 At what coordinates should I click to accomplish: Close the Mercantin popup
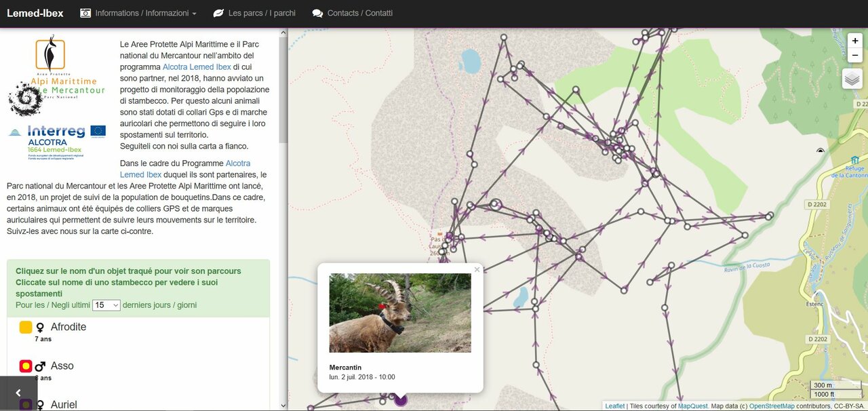click(477, 270)
